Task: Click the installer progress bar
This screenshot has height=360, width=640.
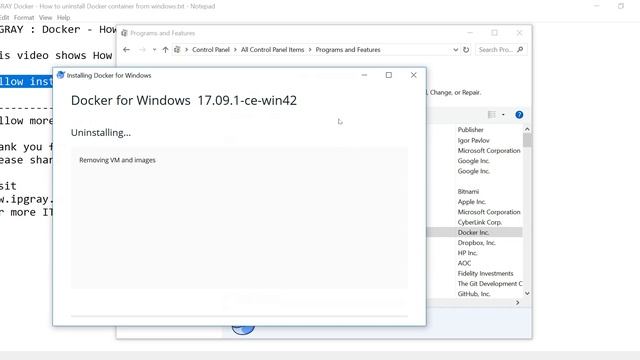Action: tap(239, 316)
